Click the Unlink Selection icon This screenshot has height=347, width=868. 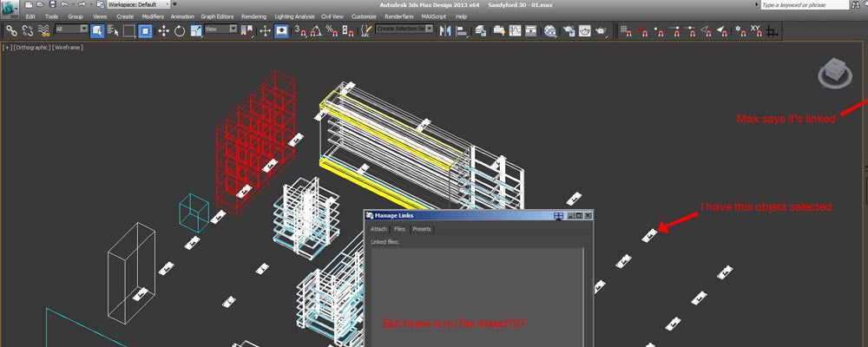tap(27, 30)
